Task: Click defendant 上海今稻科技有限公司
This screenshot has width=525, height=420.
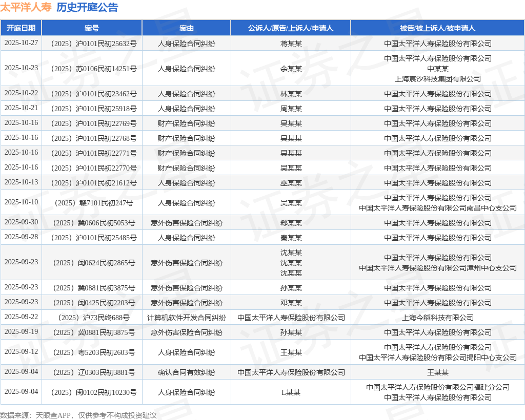Action: click(438, 318)
